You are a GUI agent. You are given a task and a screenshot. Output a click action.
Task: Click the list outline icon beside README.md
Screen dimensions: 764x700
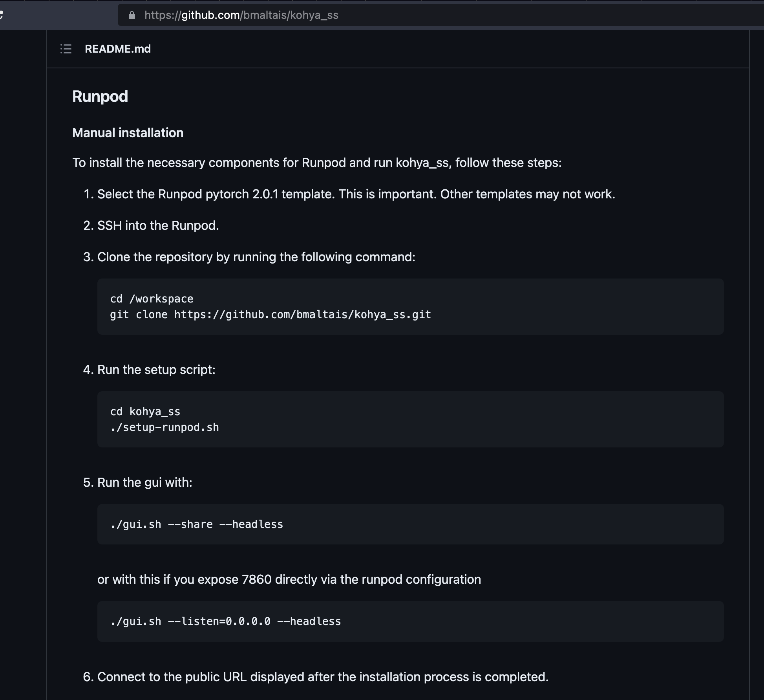[x=66, y=49]
